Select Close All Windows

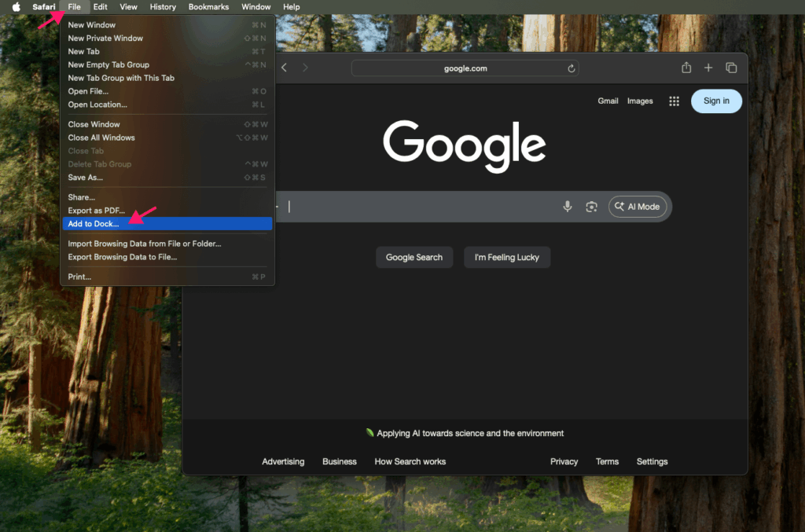coord(167,138)
